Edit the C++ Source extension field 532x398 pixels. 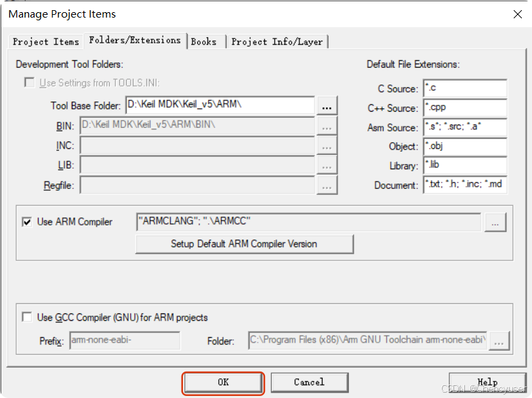pos(465,108)
